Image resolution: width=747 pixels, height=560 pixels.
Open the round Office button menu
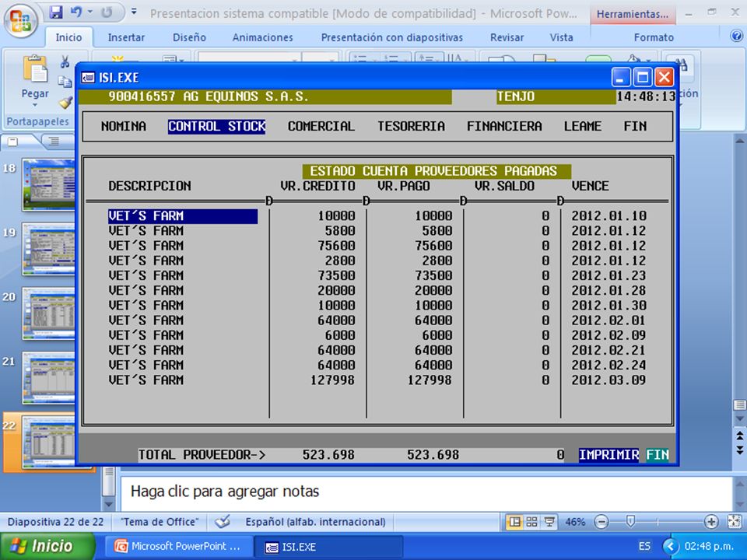coord(20,20)
